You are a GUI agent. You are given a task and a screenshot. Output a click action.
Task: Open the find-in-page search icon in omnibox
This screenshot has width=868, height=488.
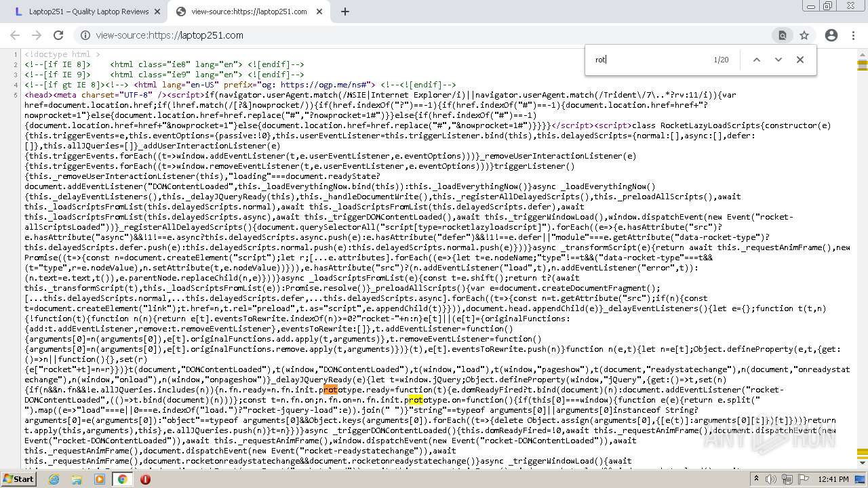(783, 35)
